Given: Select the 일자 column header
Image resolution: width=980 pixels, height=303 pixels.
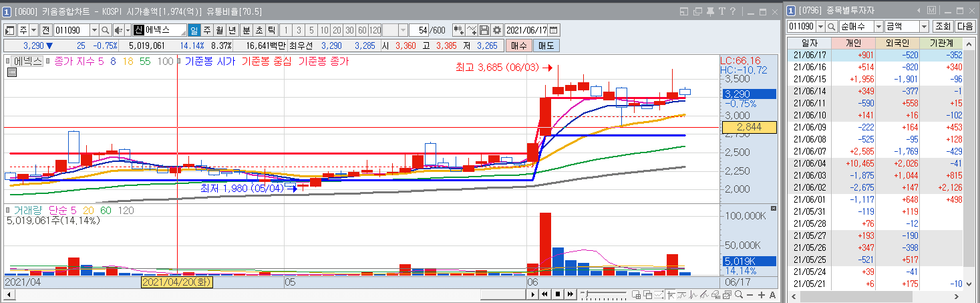Looking at the screenshot, I should pyautogui.click(x=808, y=42).
